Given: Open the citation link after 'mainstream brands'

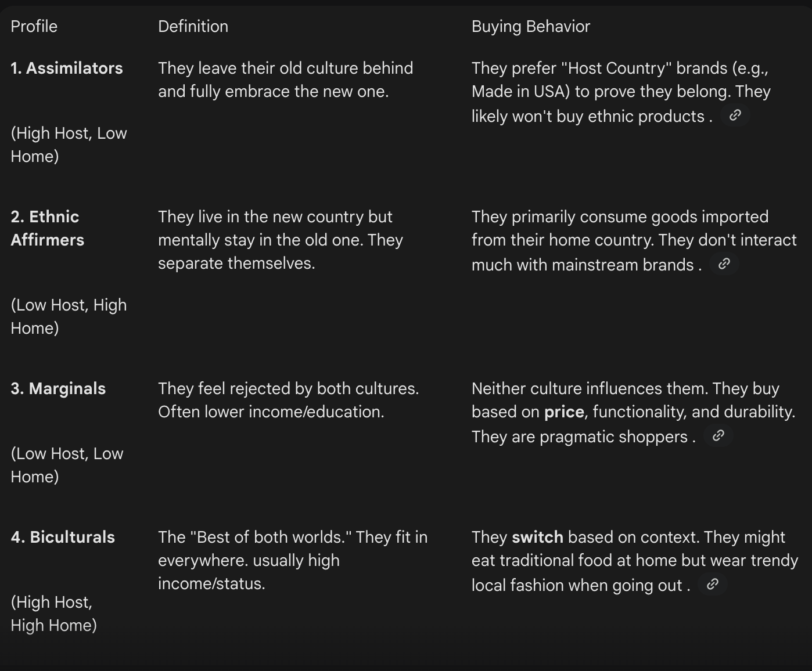Looking at the screenshot, I should (724, 264).
